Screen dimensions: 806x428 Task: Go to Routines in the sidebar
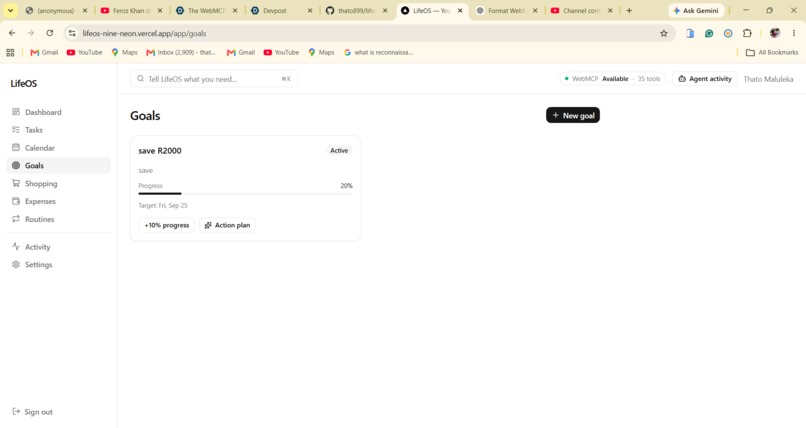click(58, 219)
